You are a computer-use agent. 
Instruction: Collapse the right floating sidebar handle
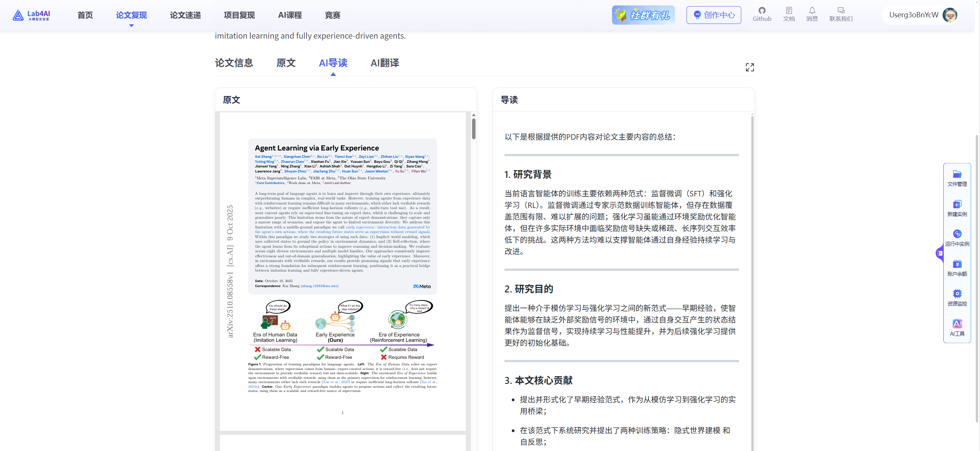(x=940, y=253)
